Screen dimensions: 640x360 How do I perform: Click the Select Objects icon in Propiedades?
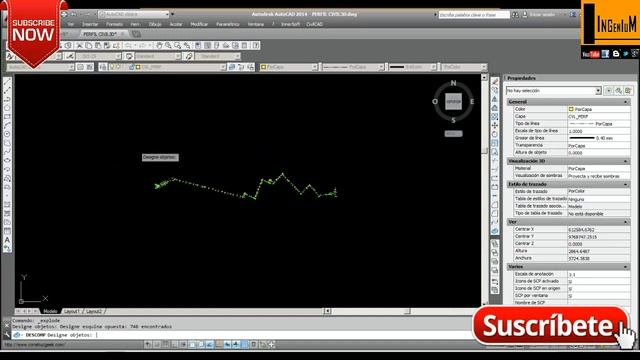[619, 91]
